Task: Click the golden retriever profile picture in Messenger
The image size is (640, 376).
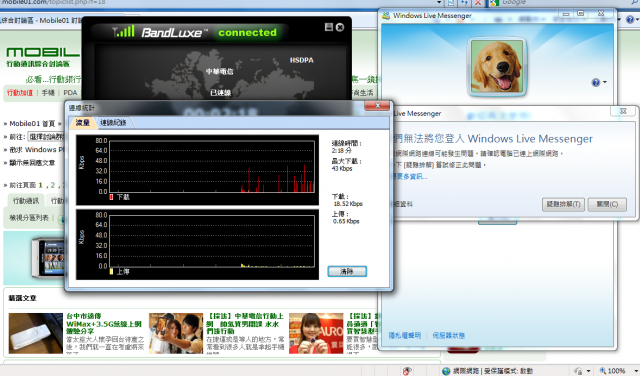Action: [497, 67]
